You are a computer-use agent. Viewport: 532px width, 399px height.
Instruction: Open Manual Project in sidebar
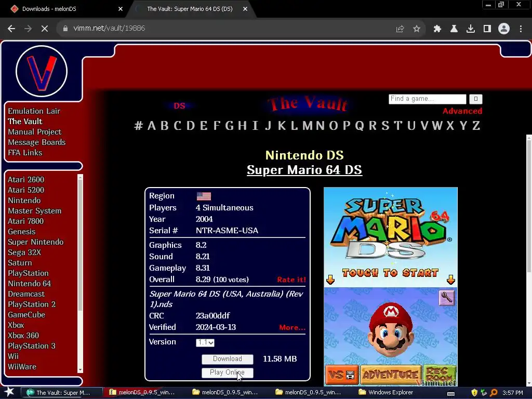(35, 131)
